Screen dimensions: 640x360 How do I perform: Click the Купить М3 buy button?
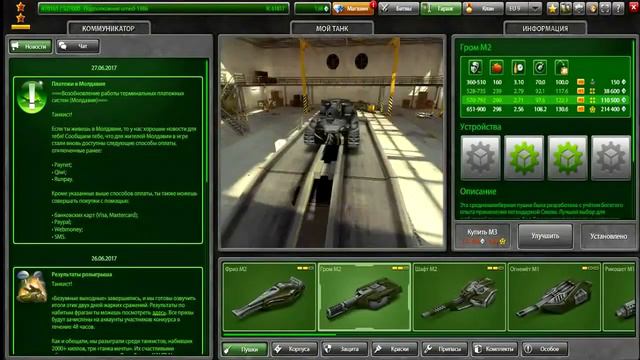click(x=482, y=236)
